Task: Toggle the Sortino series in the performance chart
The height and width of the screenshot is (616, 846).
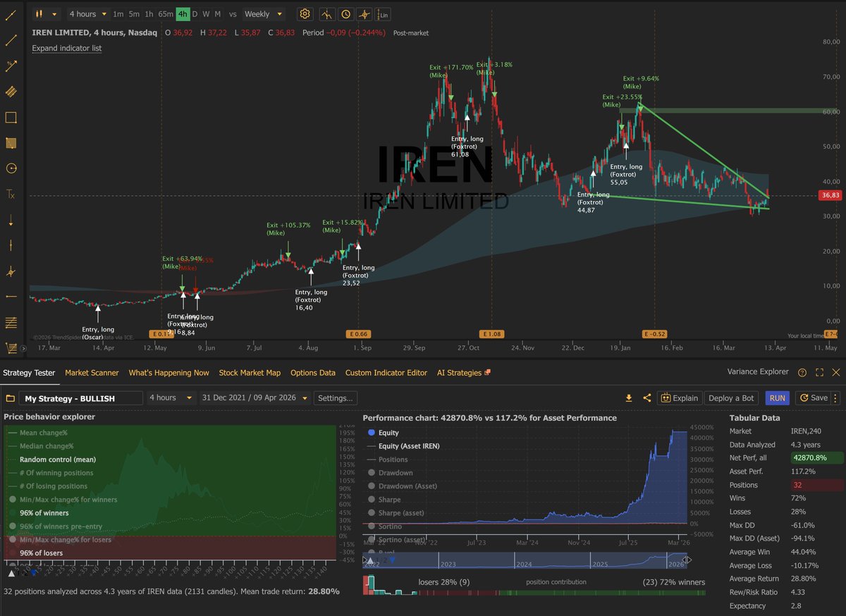Action: (385, 526)
